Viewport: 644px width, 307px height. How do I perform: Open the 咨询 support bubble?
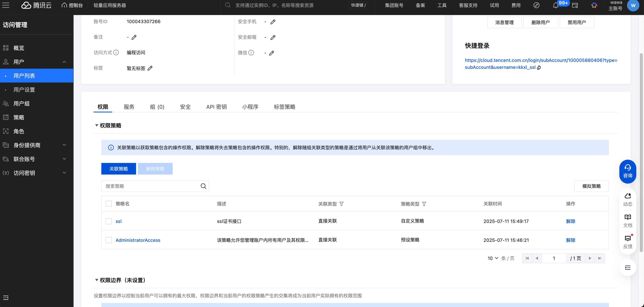(627, 171)
